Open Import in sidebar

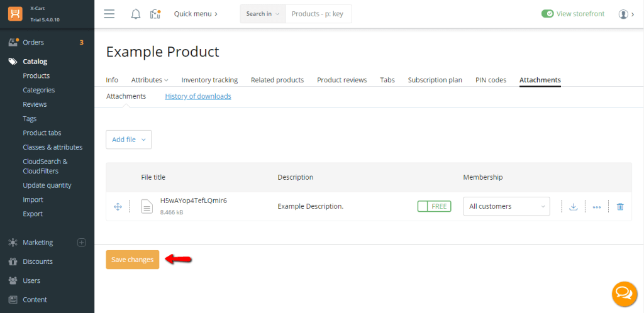[33, 200]
